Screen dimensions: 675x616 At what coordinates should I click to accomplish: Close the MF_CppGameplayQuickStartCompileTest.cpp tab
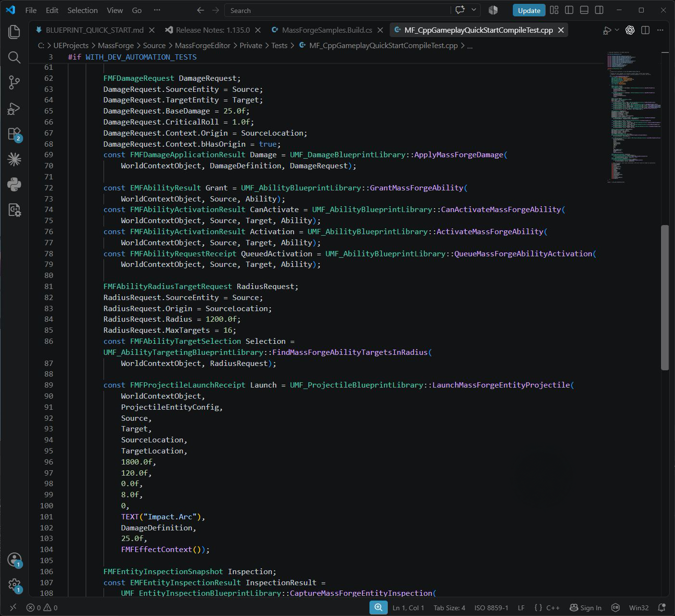[x=561, y=30]
